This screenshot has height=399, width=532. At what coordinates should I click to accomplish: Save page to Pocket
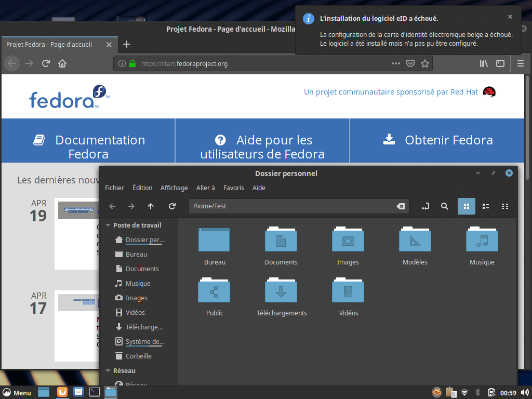(410, 63)
